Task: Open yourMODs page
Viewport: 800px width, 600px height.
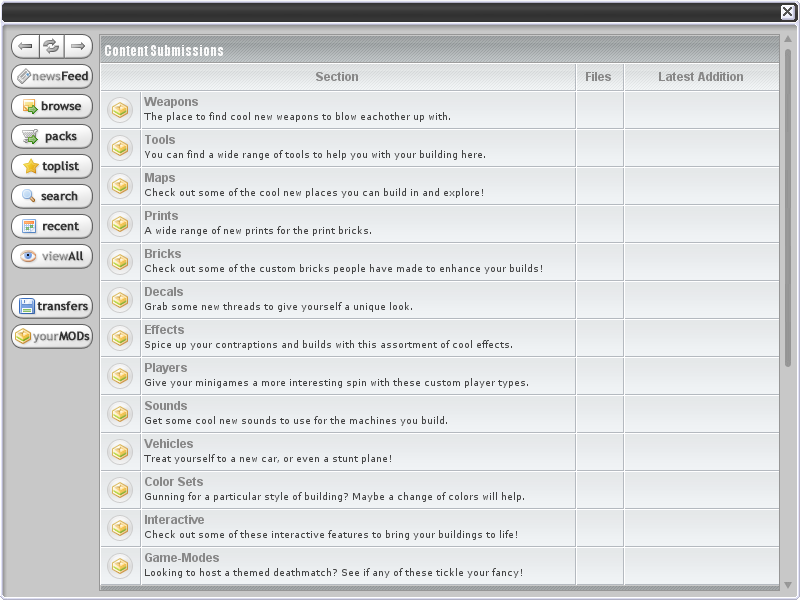Action: 52,336
